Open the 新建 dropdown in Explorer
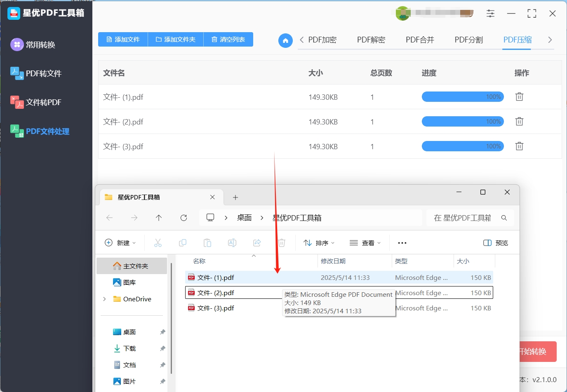 pyautogui.click(x=120, y=243)
